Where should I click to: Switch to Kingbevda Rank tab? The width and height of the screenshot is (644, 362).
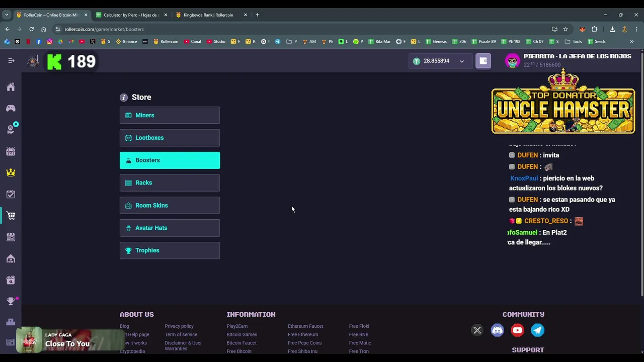click(208, 15)
